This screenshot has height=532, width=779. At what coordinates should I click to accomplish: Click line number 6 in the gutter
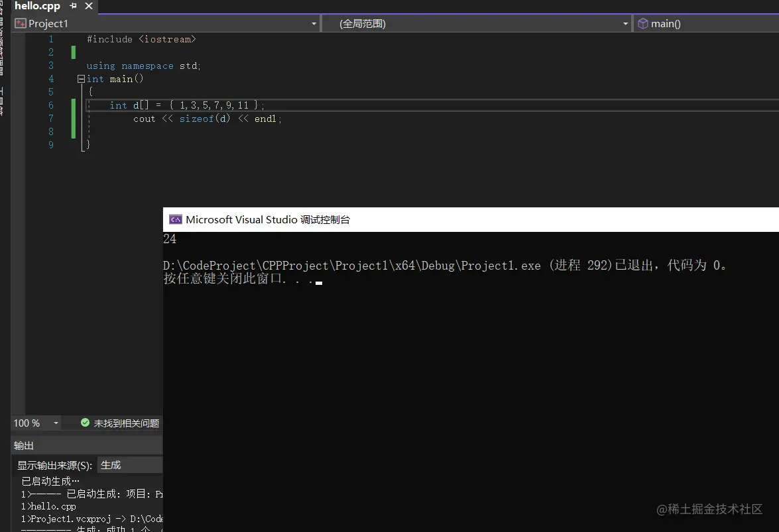coord(50,105)
